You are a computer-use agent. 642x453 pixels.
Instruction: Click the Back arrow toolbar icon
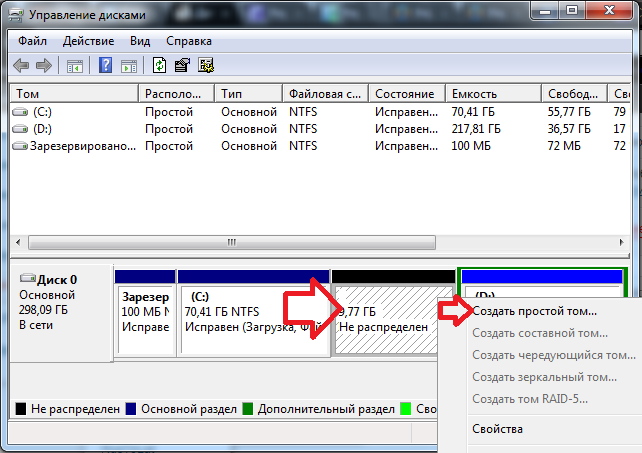coord(21,66)
